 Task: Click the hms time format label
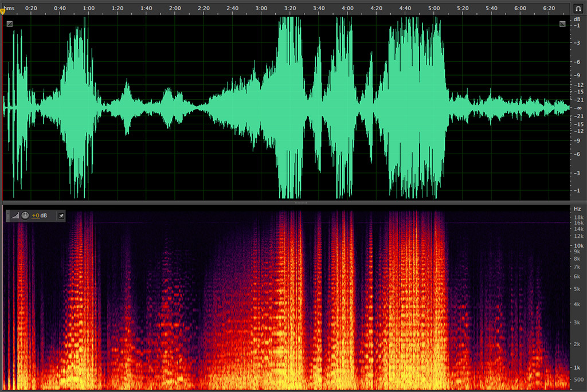click(x=9, y=8)
